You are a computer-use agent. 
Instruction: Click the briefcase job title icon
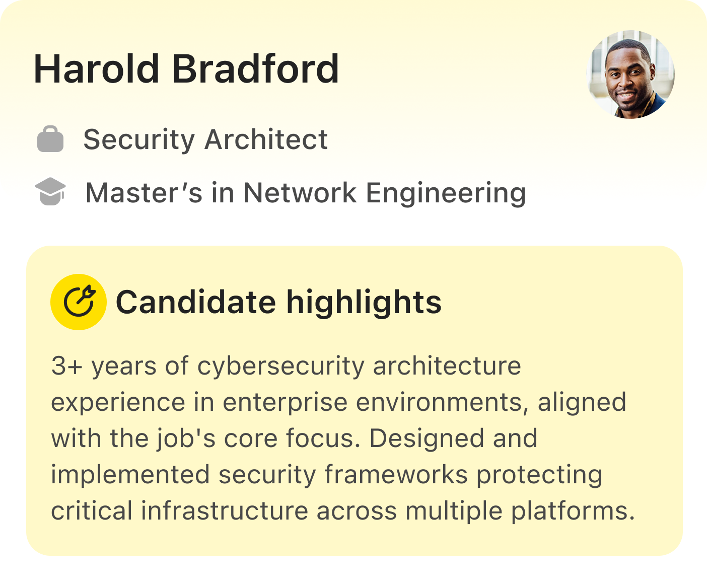(50, 139)
